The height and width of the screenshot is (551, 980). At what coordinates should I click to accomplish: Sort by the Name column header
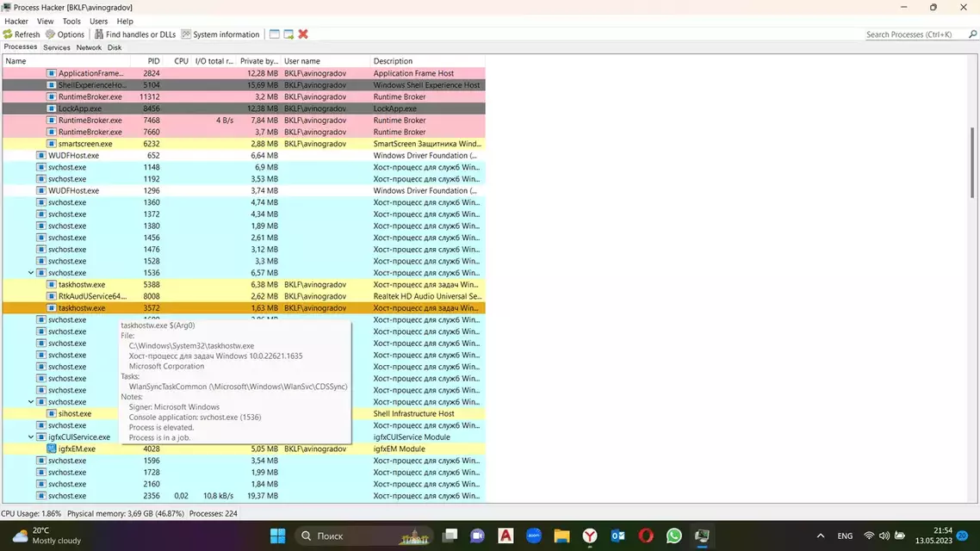(x=66, y=61)
